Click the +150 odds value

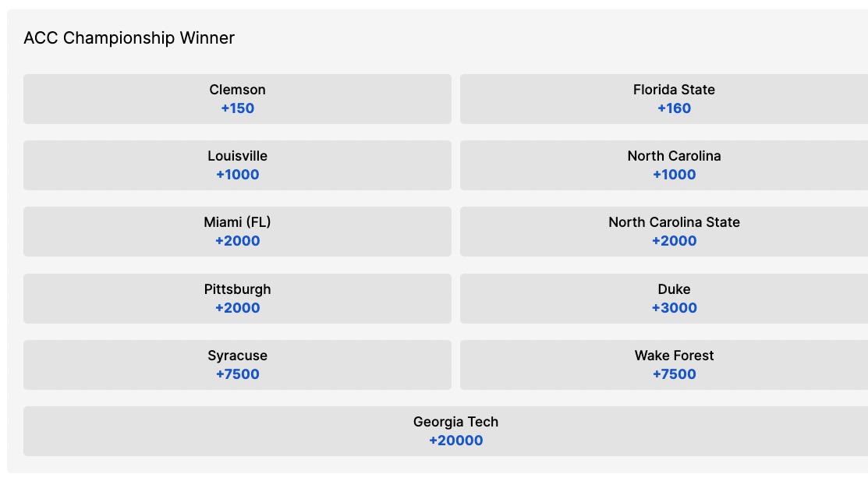(x=238, y=108)
